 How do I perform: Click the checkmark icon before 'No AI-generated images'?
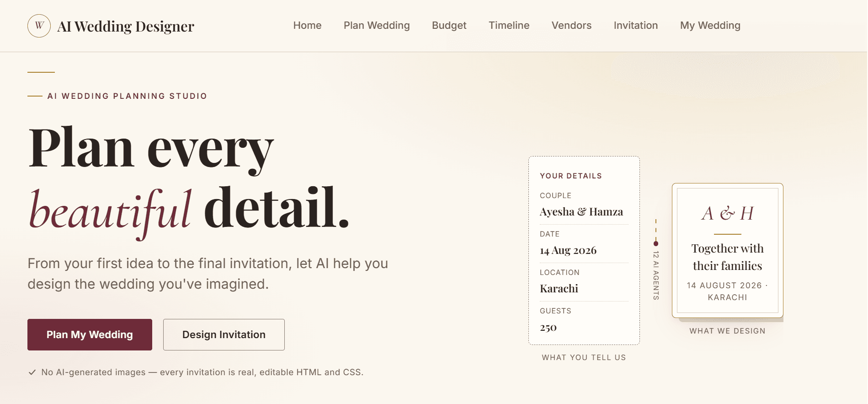(x=32, y=372)
